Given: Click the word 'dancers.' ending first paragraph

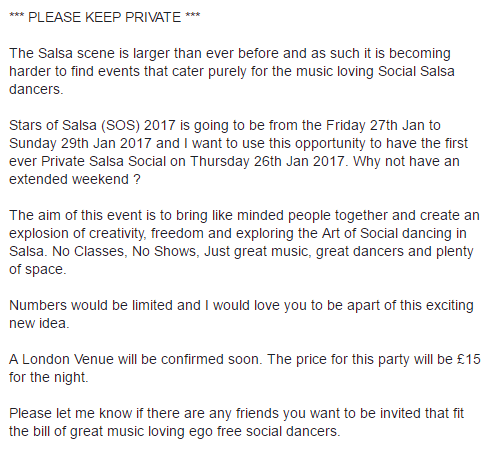Looking at the screenshot, I should pos(36,89).
